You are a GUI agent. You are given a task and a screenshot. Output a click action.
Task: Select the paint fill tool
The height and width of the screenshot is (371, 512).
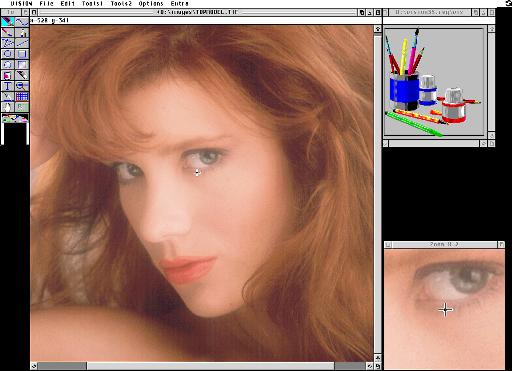coord(7,75)
